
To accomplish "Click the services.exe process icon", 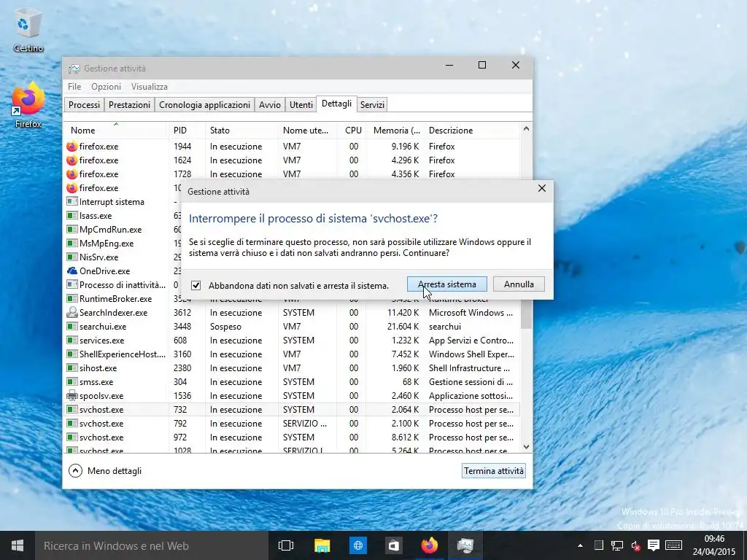I will click(72, 341).
